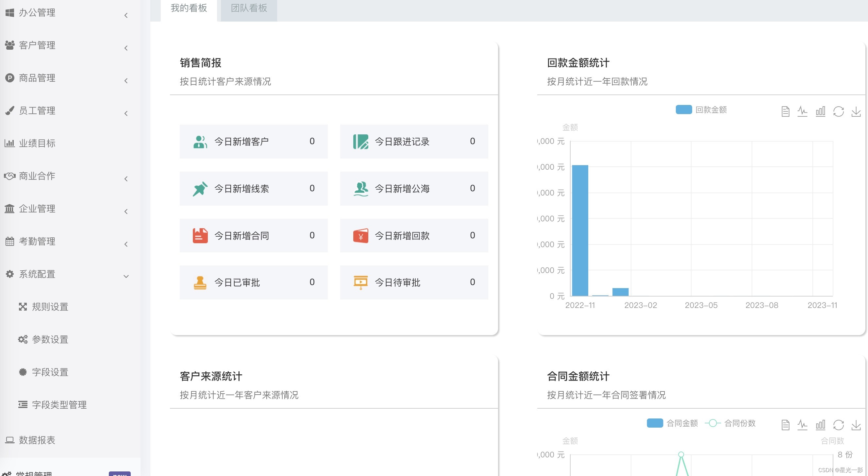Download the 回款金额统计 chart as image

856,111
